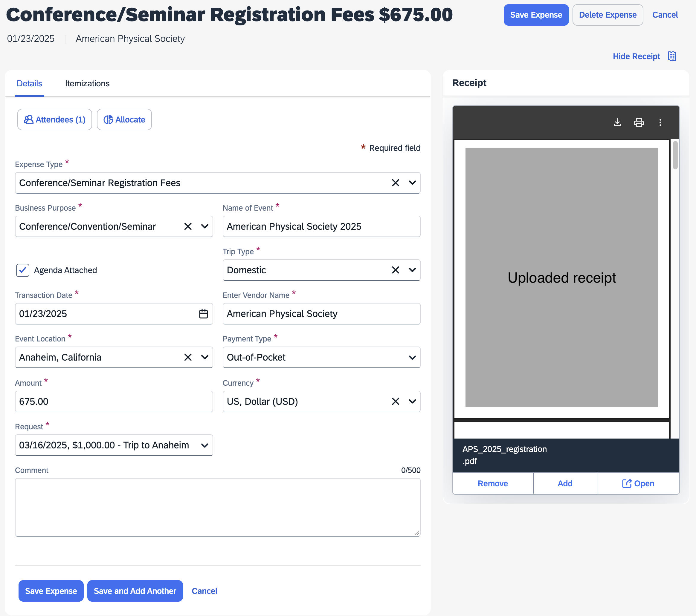Uncheck the Agenda Attached checkbox
The width and height of the screenshot is (696, 616).
pos(22,270)
